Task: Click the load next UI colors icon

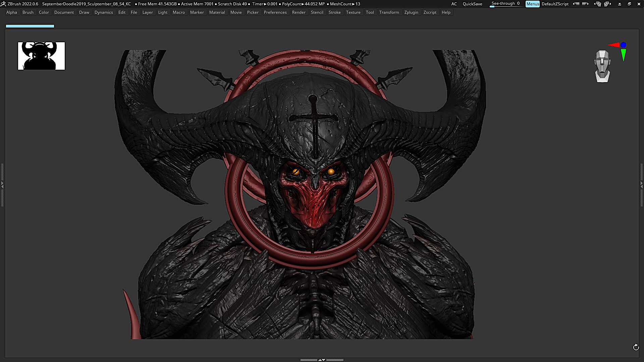Action: click(x=585, y=4)
